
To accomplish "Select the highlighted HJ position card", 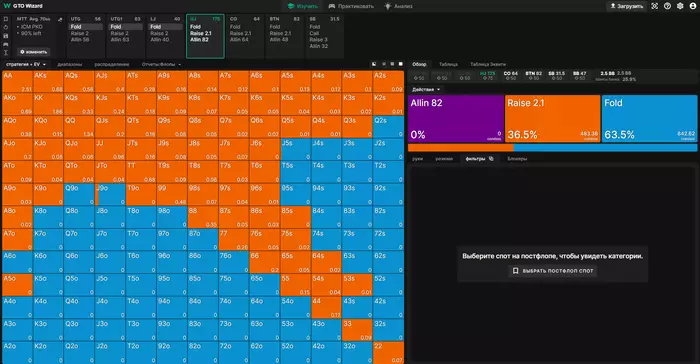I will click(x=205, y=36).
